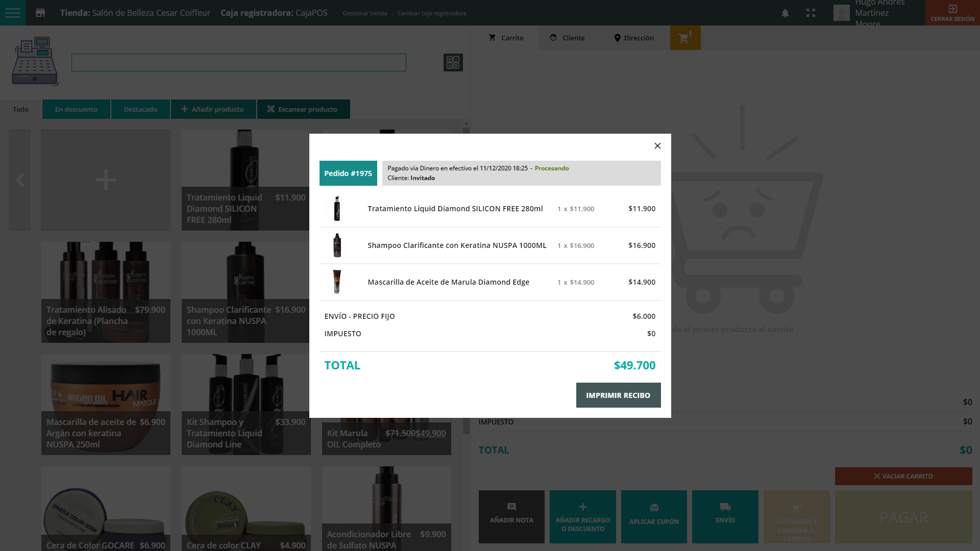Click the Pagar button

[x=903, y=517]
